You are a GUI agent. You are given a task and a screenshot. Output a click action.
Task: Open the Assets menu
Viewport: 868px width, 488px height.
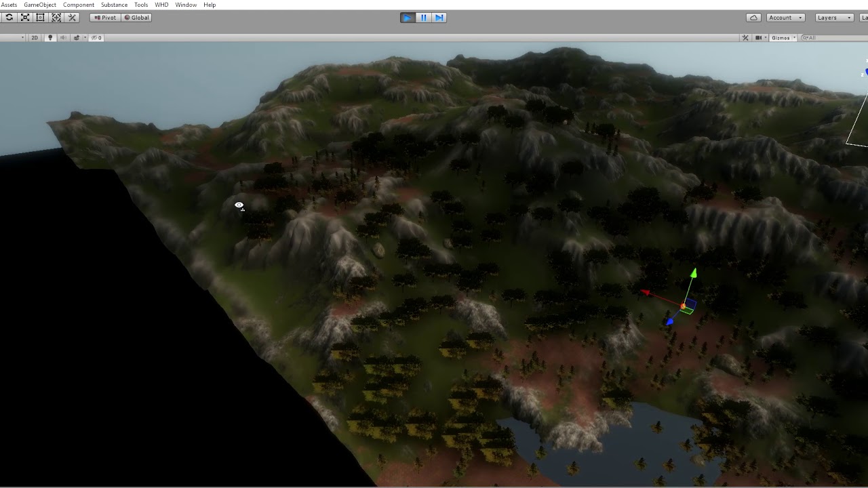9,5
